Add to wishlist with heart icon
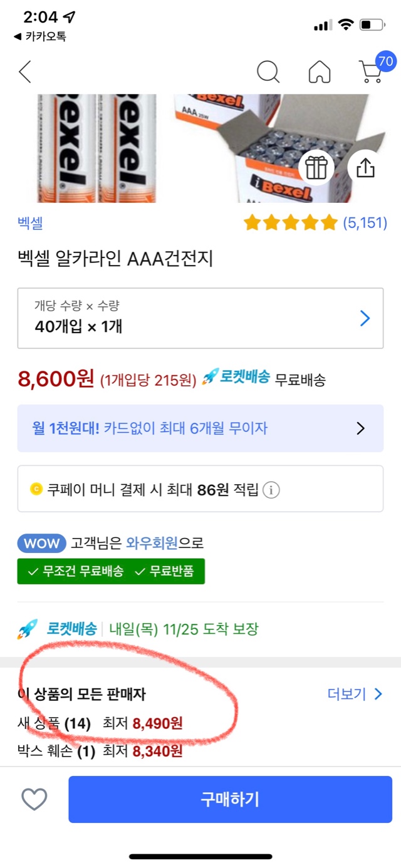The image size is (401, 868). click(34, 799)
